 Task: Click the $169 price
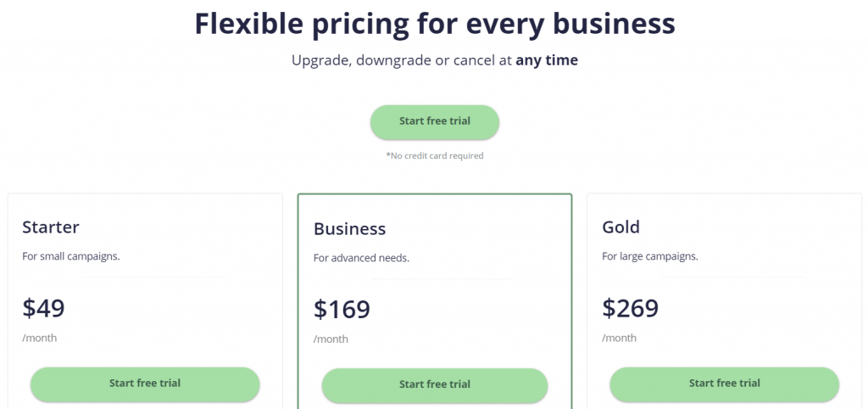coord(342,309)
